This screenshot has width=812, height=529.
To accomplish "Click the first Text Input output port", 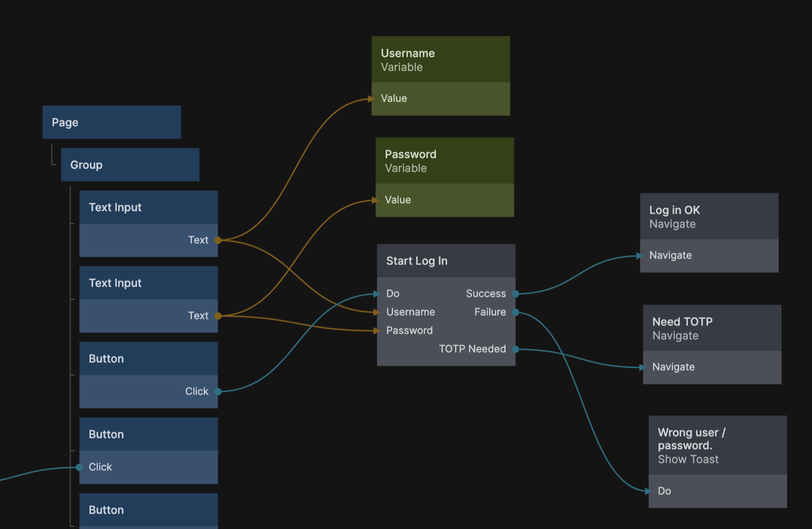I will click(x=218, y=240).
